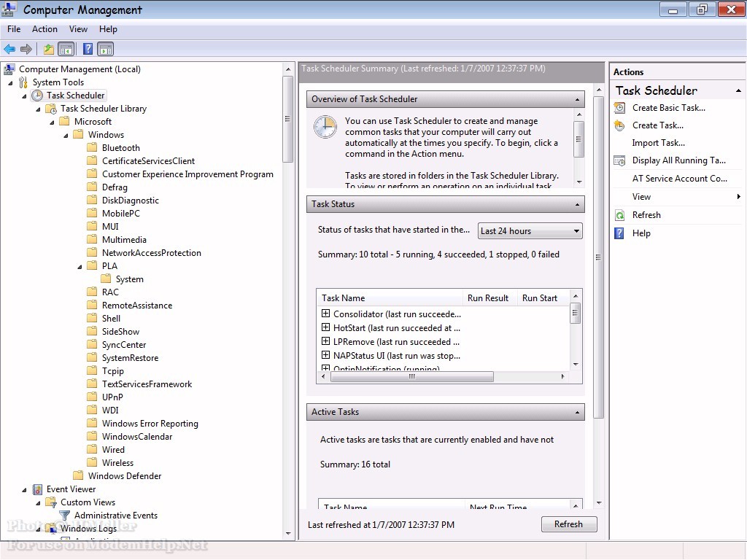Click Create Basic Task... action
747x560 pixels.
(669, 108)
